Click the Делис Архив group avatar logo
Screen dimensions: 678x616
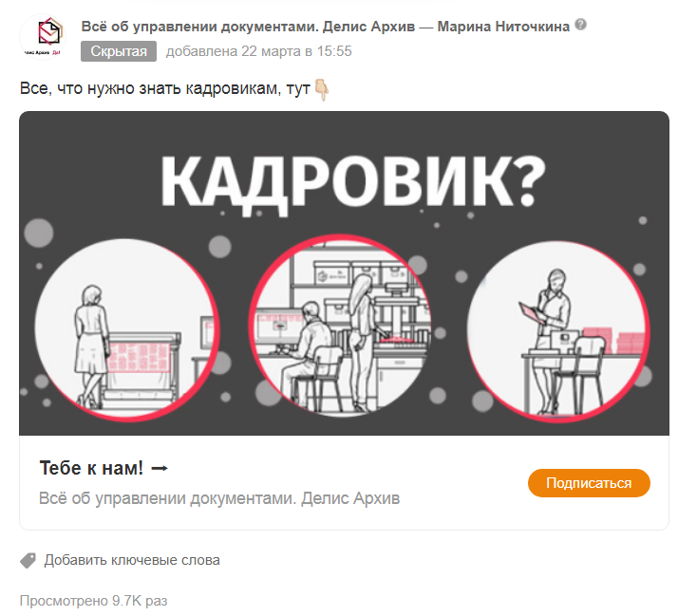tap(43, 37)
